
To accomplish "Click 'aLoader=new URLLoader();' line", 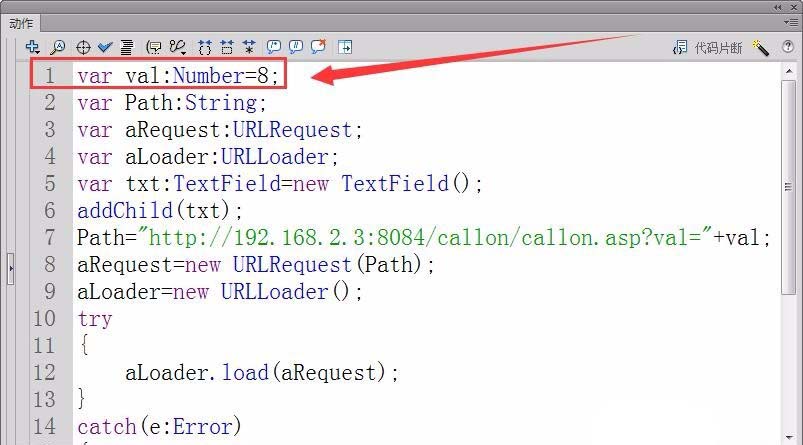I will click(x=220, y=292).
